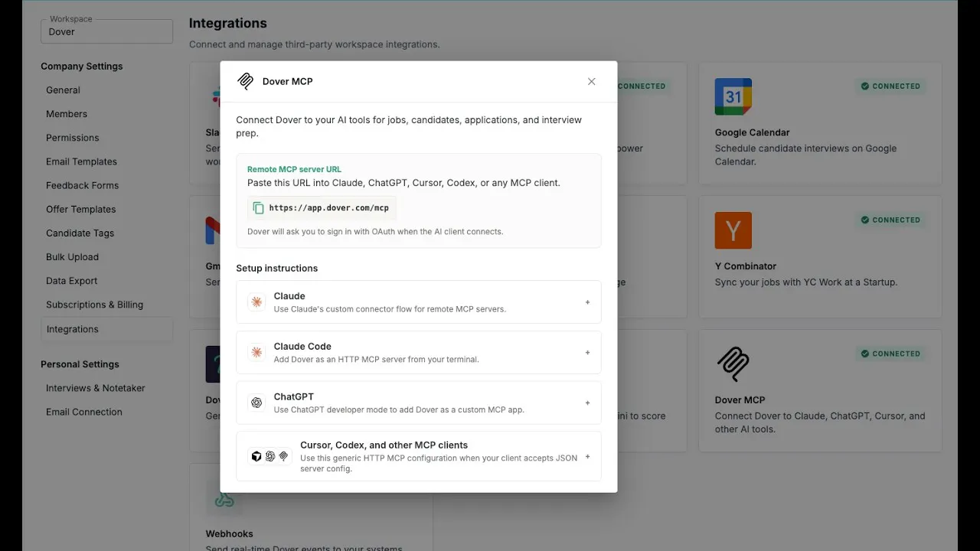Click the https://app.dover.com/mcp URL text
980x551 pixels.
point(329,208)
